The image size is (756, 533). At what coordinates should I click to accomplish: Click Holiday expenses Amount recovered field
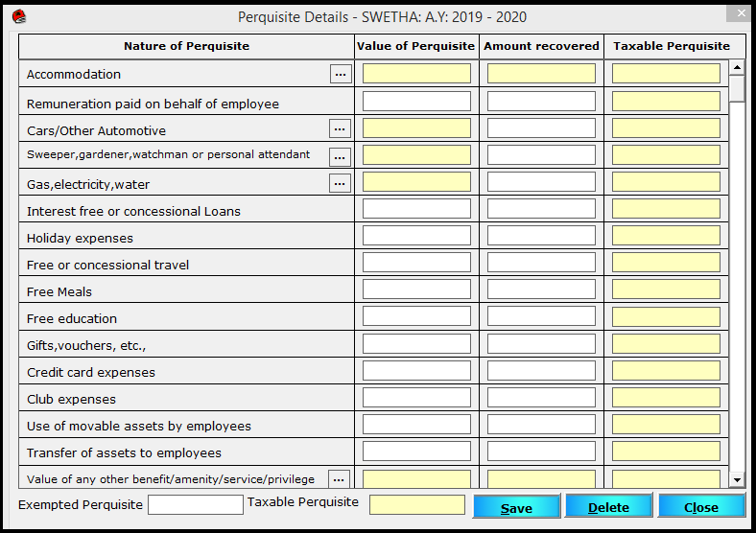pyautogui.click(x=541, y=236)
